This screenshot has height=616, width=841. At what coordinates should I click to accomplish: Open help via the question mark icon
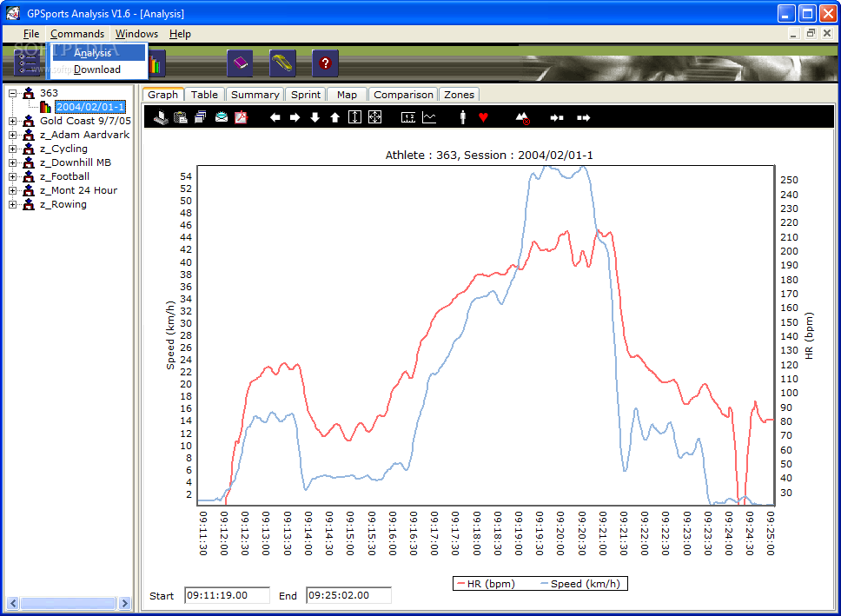(325, 63)
